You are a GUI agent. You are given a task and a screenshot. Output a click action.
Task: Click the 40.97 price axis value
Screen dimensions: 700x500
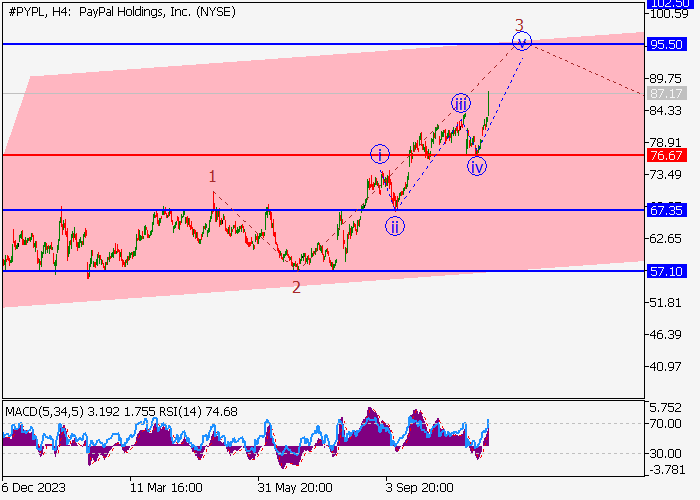(666, 367)
